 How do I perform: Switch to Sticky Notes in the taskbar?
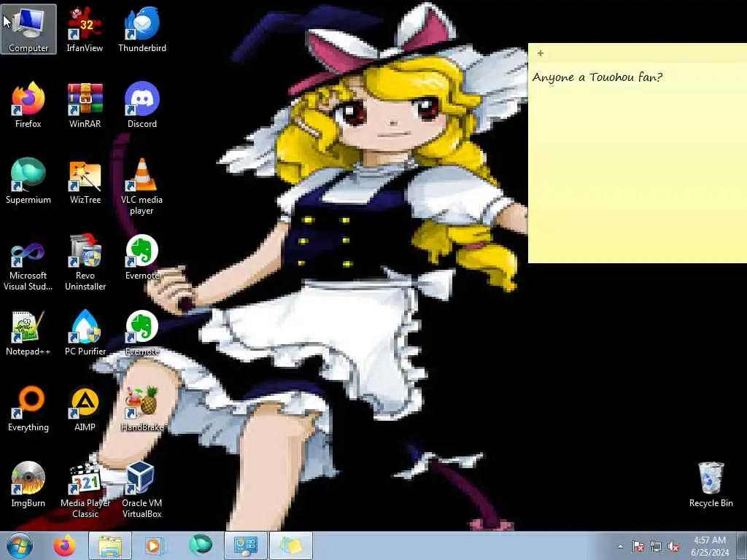[x=291, y=545]
